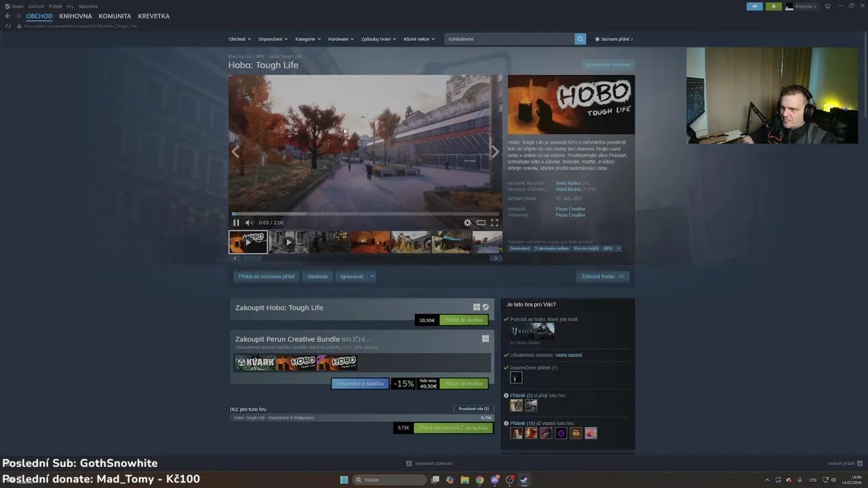Click Přidat do seznamu přání button
The height and width of the screenshot is (488, 868).
267,277
